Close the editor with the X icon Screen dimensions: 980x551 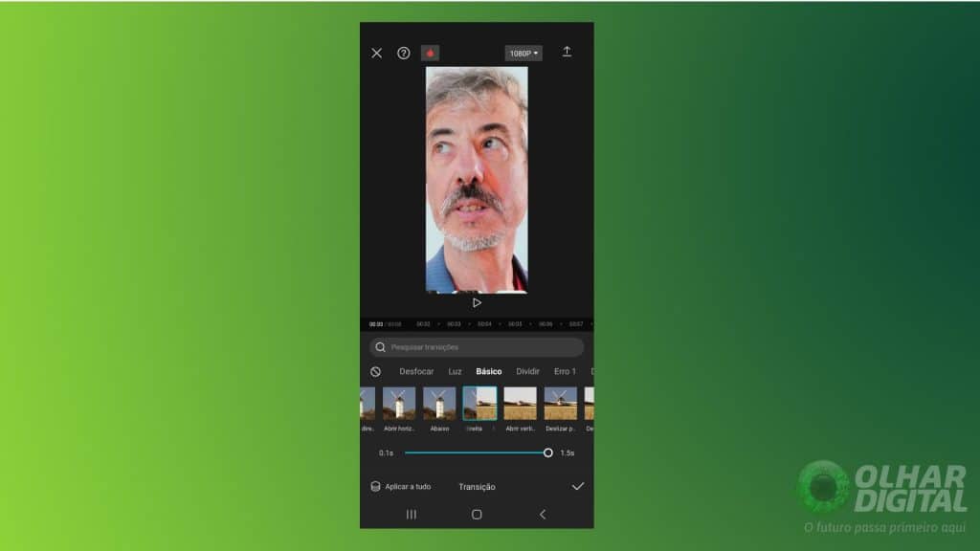pos(376,54)
